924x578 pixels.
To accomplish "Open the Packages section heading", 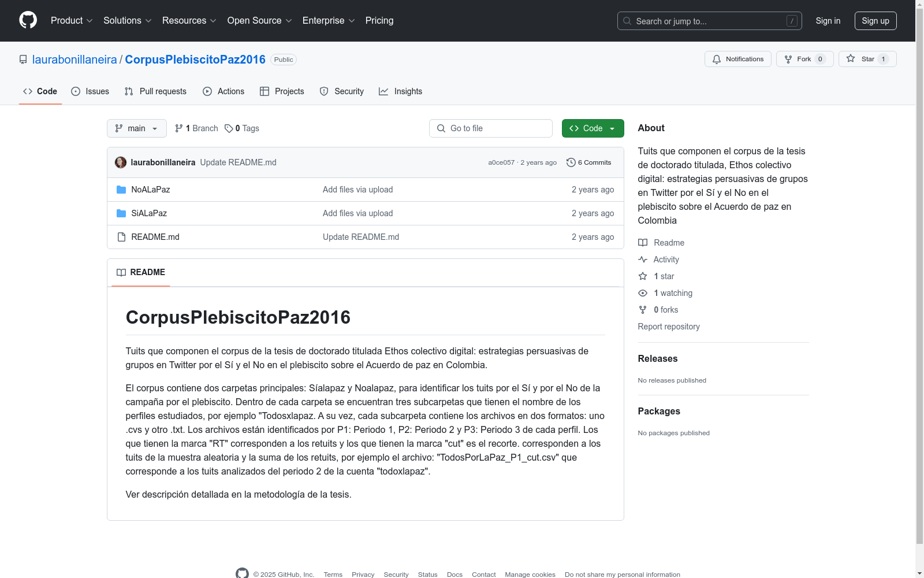I will click(x=659, y=412).
